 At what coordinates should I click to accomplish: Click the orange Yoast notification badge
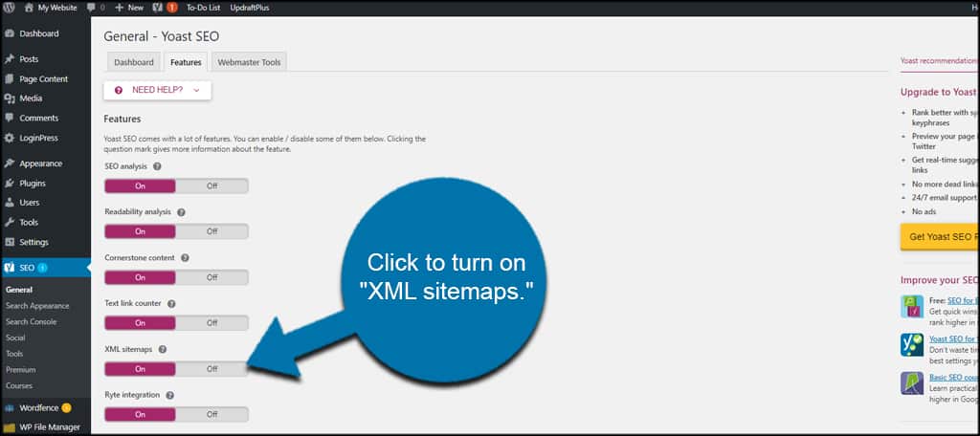click(172, 8)
